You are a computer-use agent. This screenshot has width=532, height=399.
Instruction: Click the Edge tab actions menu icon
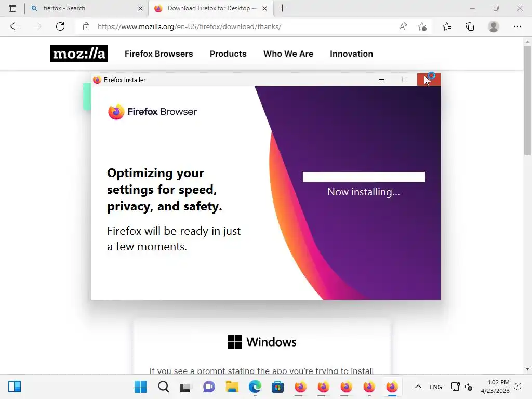click(12, 8)
